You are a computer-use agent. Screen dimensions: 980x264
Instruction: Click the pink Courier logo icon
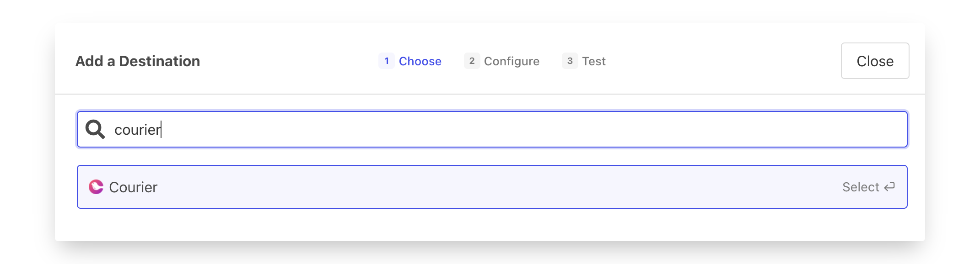pos(96,187)
